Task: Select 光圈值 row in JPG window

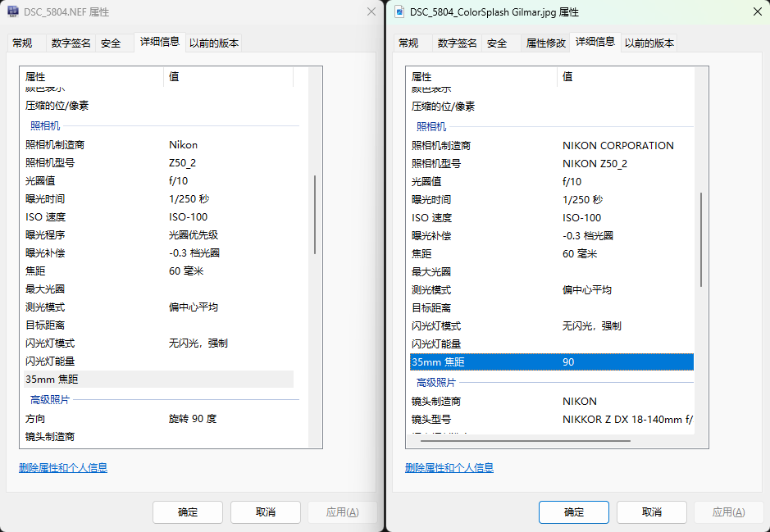Action: (x=552, y=182)
